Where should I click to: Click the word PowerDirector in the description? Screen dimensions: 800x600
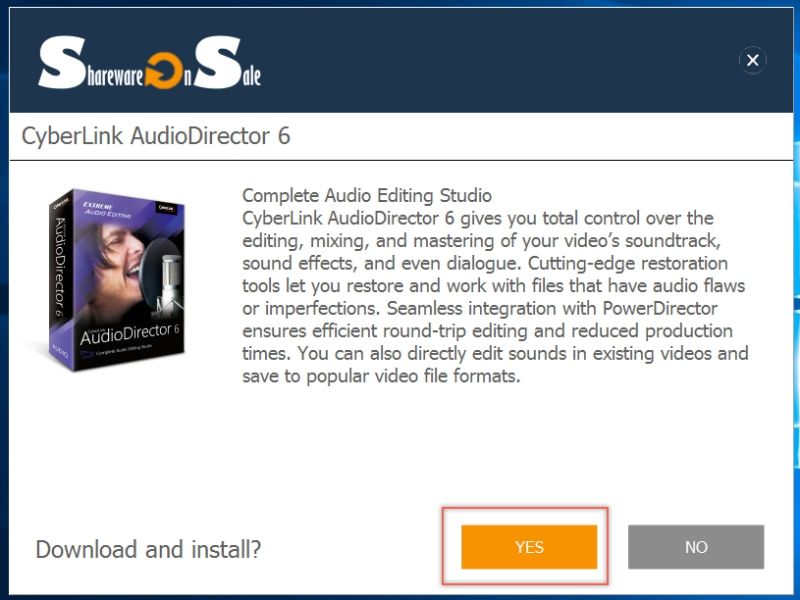(660, 308)
